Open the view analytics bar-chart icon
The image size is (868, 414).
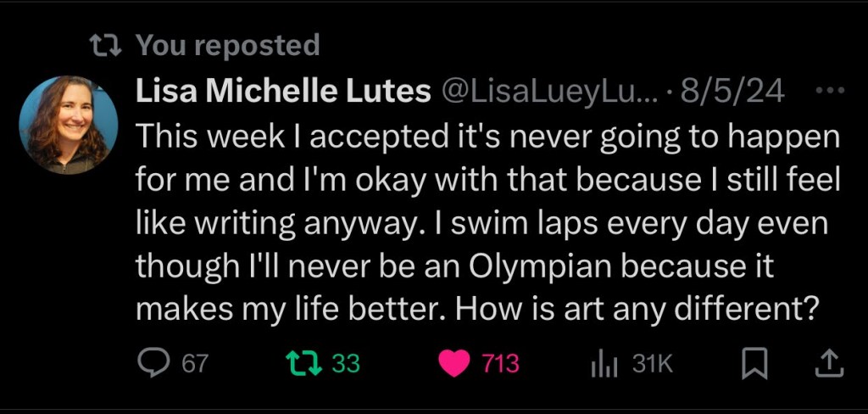(602, 364)
